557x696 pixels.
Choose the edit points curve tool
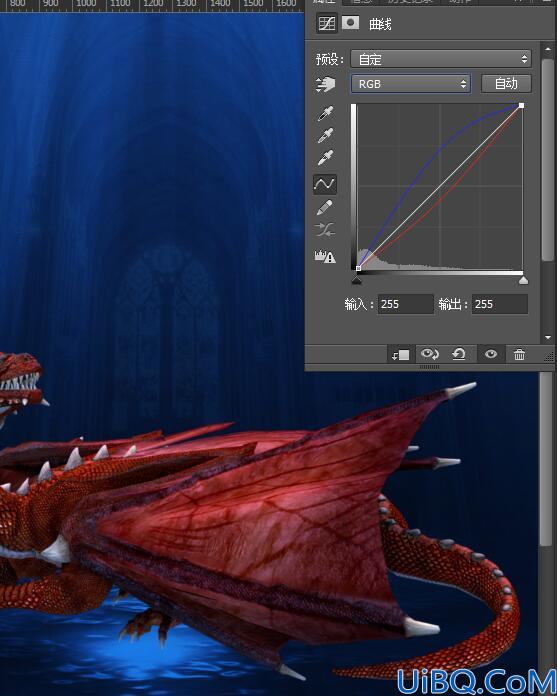pyautogui.click(x=325, y=184)
